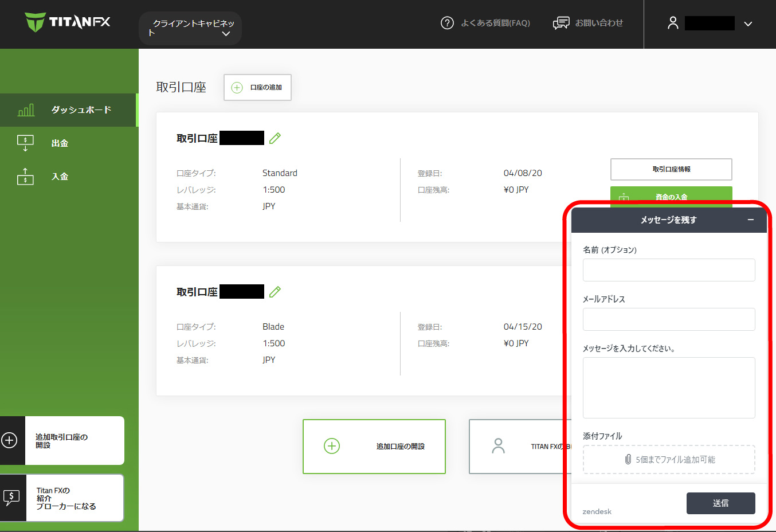
Task: Click the 04/15/20 registration date
Action: pos(523,327)
